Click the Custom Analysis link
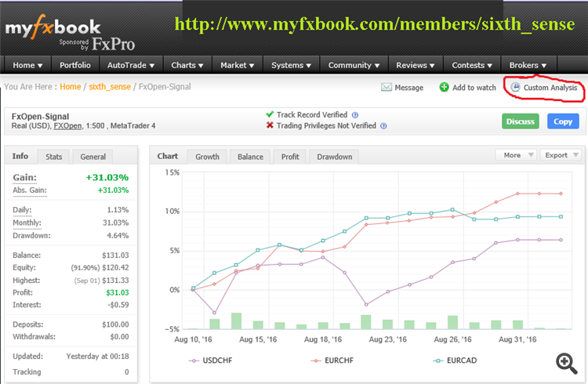 pyautogui.click(x=550, y=87)
